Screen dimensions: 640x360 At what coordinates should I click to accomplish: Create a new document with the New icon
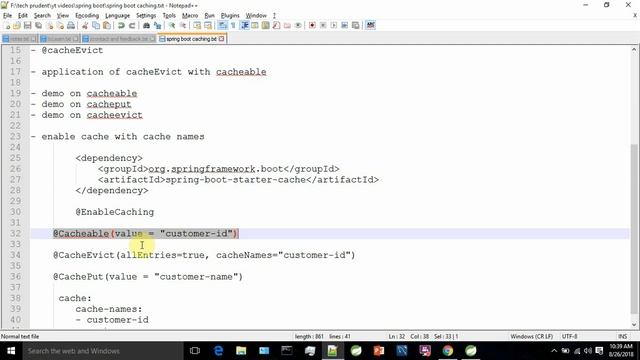pyautogui.click(x=7, y=25)
